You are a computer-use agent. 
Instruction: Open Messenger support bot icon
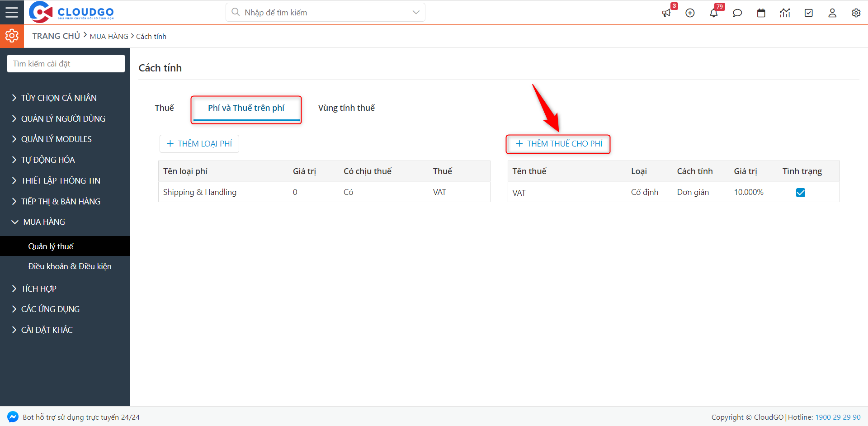13,417
